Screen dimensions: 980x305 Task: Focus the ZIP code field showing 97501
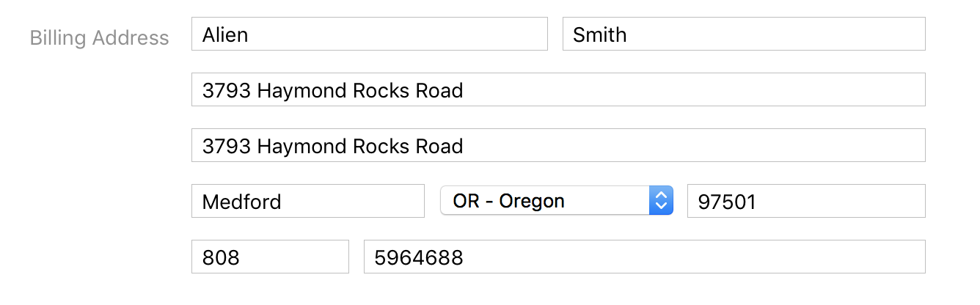tap(805, 201)
